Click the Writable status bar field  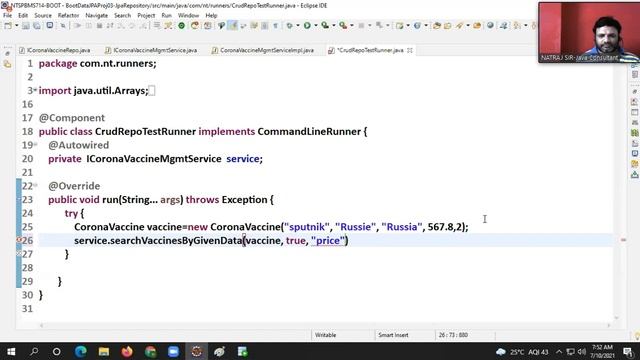(x=325, y=335)
